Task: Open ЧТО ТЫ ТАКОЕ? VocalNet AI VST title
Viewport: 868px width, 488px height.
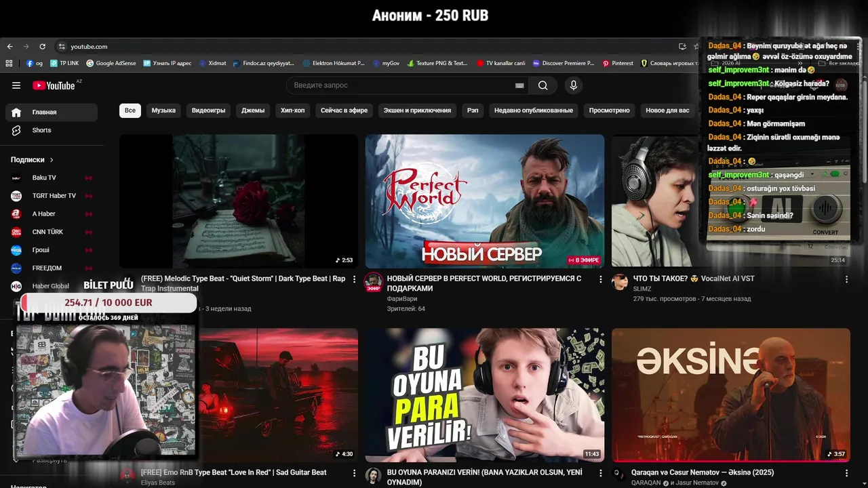Action: click(x=694, y=279)
